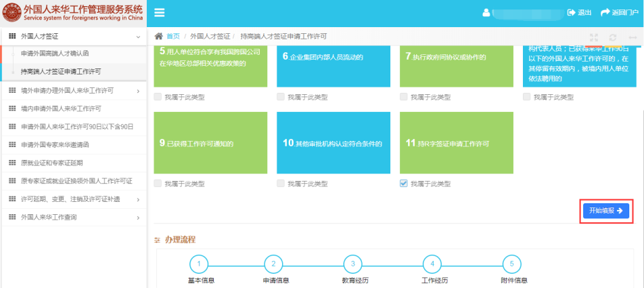
Task: Click step 2 circle 申请信息
Action: pyautogui.click(x=273, y=264)
